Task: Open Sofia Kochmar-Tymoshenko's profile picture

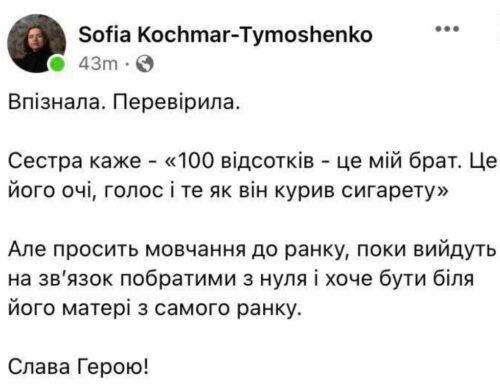Action: pyautogui.click(x=37, y=43)
